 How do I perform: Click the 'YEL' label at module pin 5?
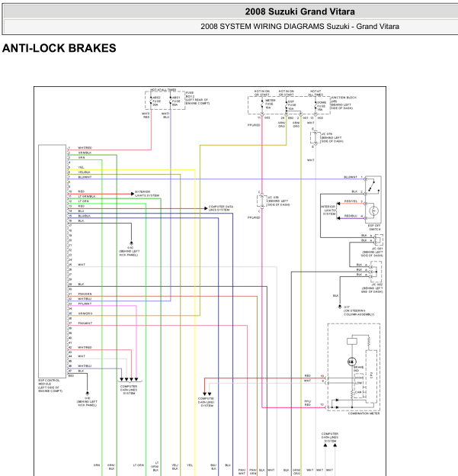click(81, 167)
